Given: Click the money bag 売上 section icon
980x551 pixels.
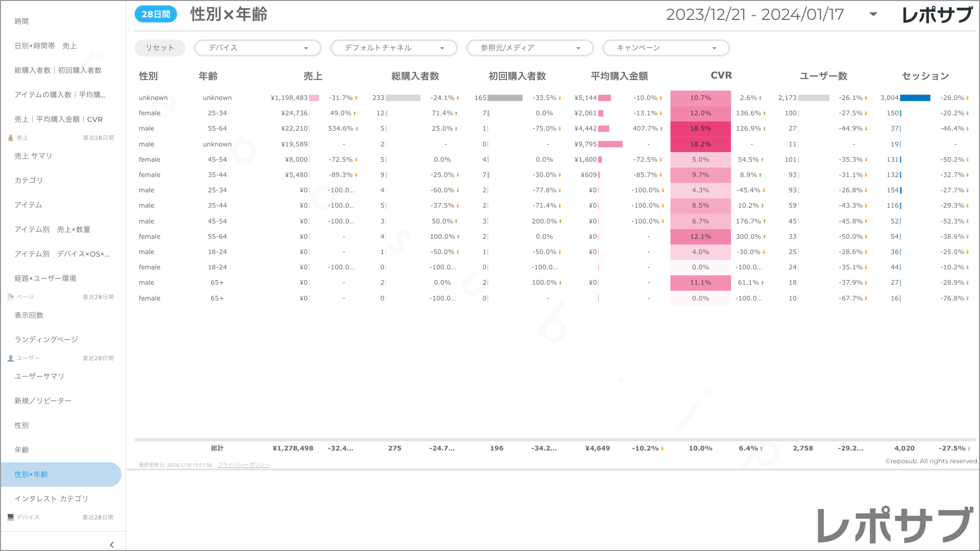Looking at the screenshot, I should [10, 138].
